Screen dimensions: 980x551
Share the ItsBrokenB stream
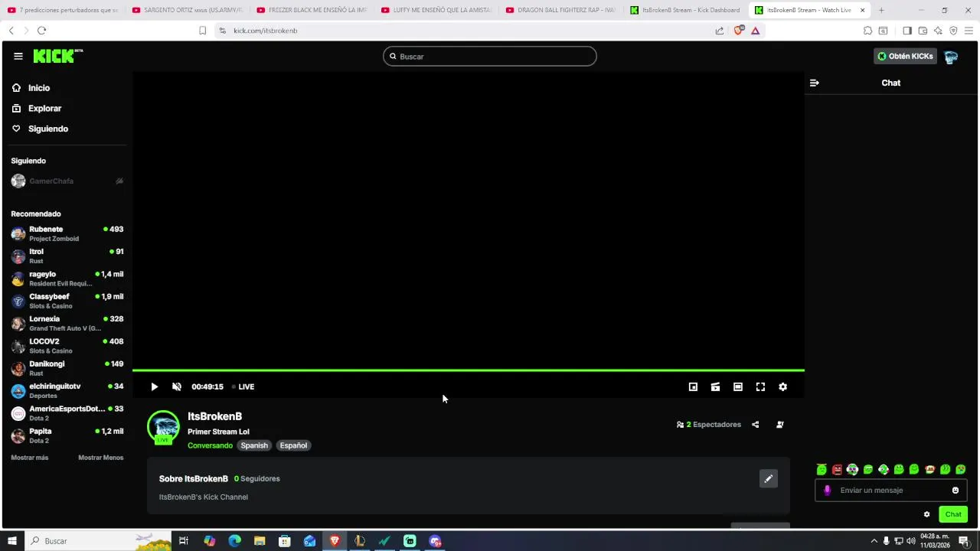[x=756, y=425]
